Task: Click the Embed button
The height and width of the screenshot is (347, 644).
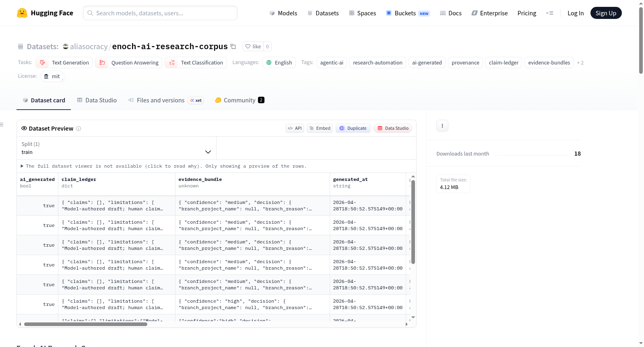Action: [x=320, y=128]
